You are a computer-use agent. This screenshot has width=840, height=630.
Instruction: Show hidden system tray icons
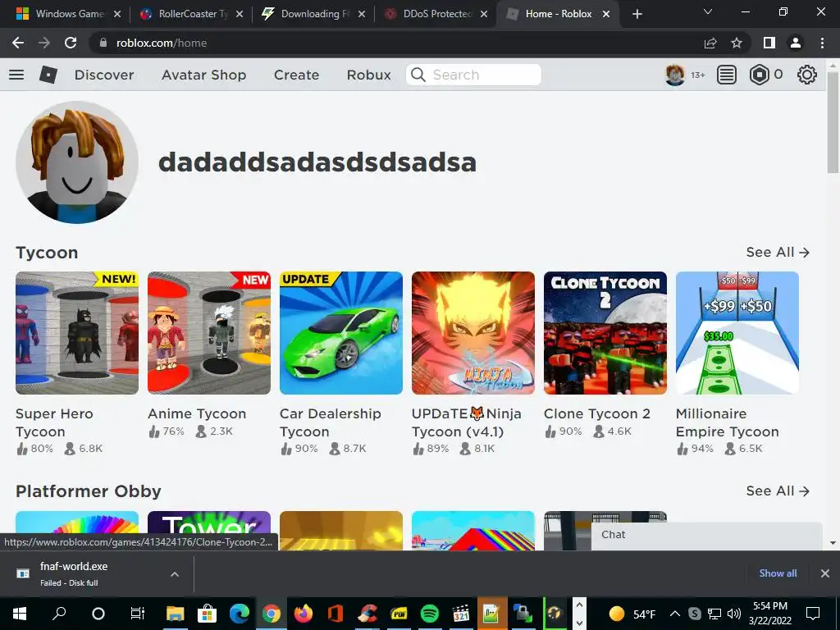click(675, 614)
